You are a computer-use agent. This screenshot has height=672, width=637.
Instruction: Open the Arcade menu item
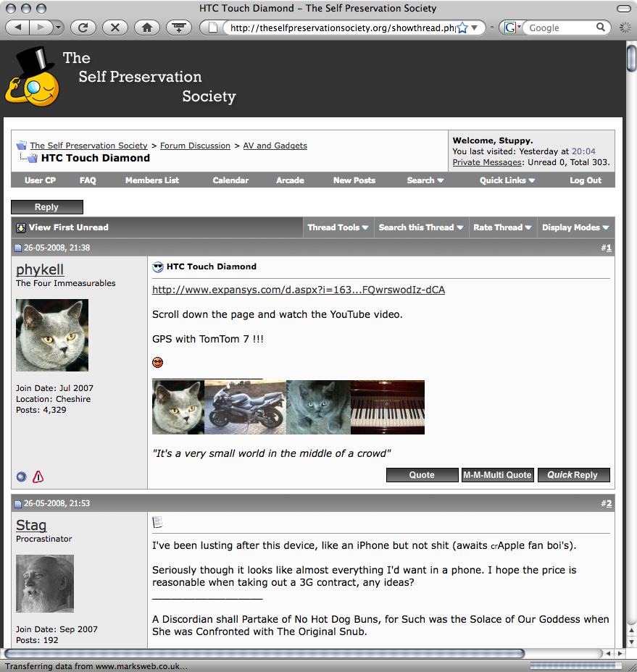290,180
